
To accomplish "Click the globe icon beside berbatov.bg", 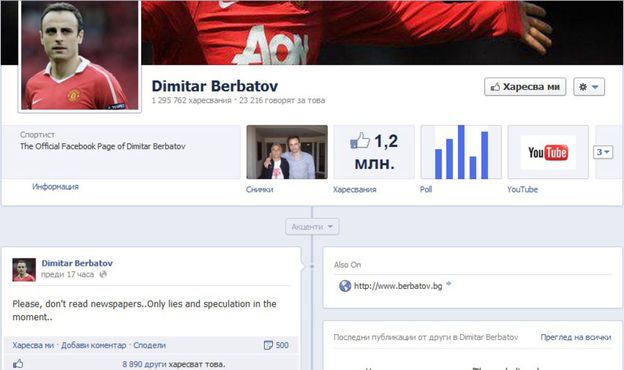I will click(345, 286).
